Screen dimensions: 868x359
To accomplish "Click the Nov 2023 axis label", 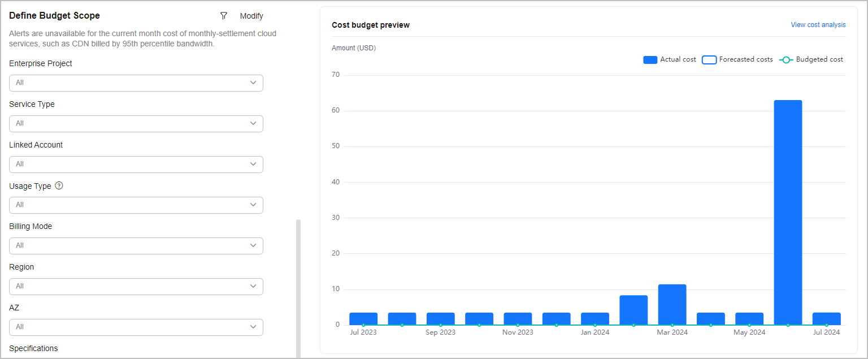I will (x=518, y=332).
